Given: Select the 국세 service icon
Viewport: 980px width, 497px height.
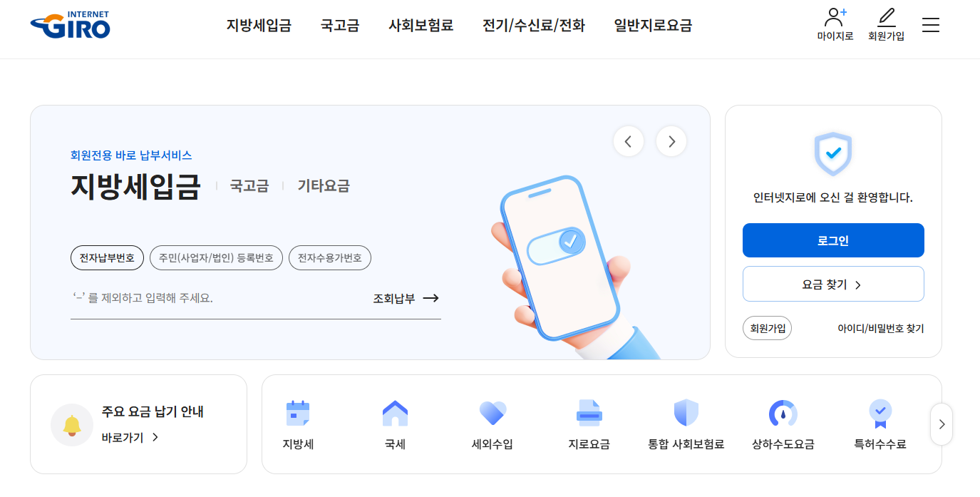Looking at the screenshot, I should click(395, 424).
